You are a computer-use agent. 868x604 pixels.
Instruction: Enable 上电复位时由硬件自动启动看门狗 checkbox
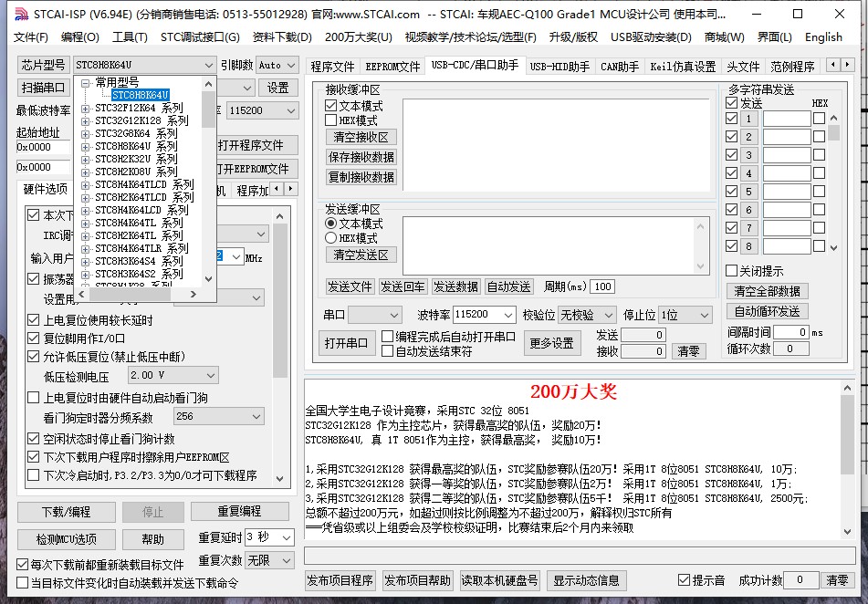coord(33,398)
